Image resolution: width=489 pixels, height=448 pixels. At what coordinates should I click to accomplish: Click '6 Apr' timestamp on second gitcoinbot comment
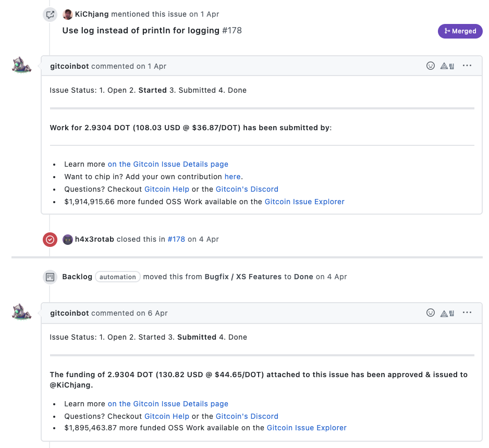(157, 313)
